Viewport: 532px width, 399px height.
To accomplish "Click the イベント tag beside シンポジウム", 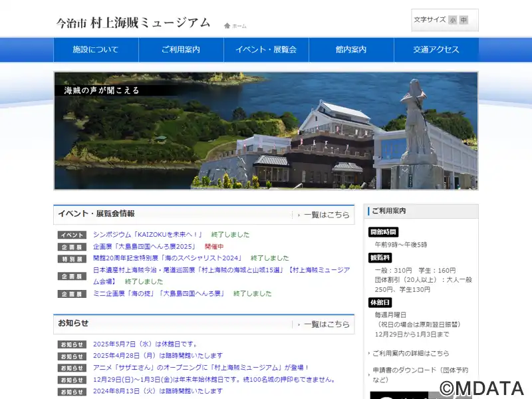I will point(72,235).
